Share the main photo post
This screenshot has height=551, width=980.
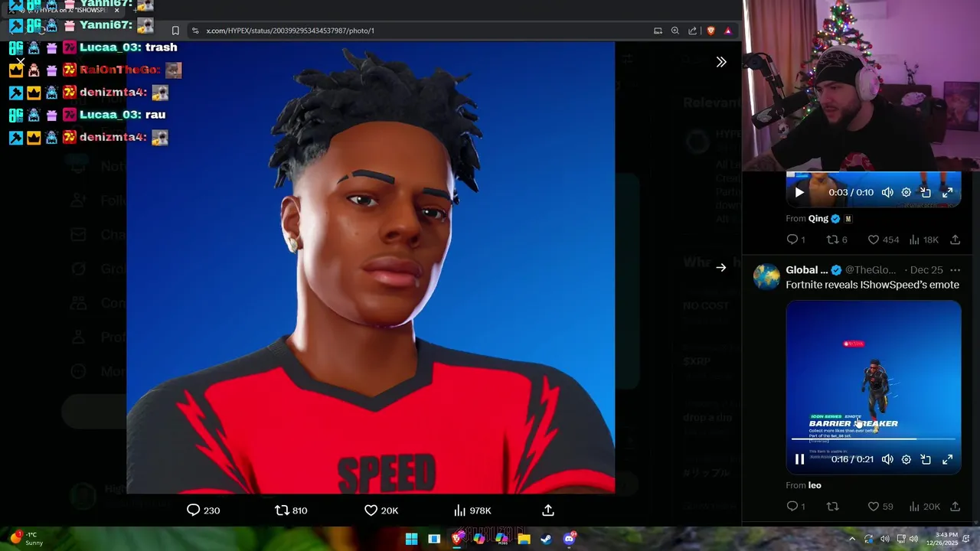click(x=548, y=510)
